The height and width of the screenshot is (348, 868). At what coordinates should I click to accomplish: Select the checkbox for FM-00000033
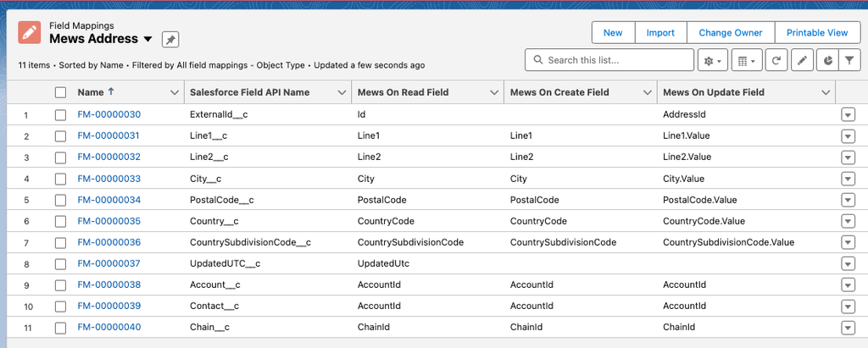point(61,179)
